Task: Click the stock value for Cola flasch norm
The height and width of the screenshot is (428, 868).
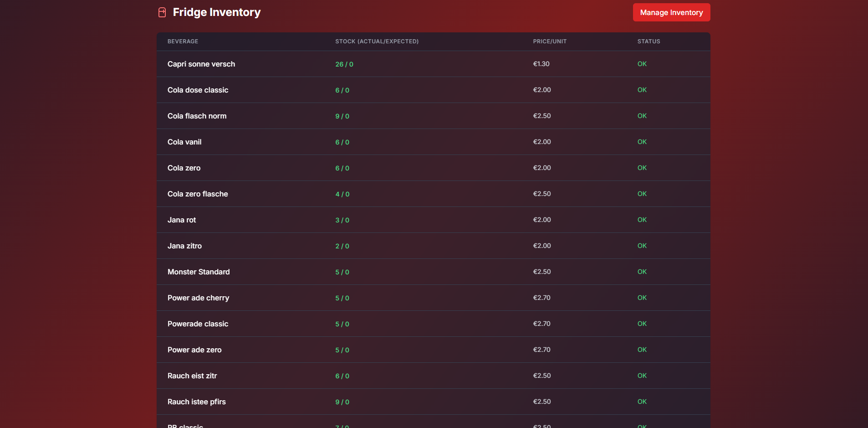Action: click(x=342, y=116)
